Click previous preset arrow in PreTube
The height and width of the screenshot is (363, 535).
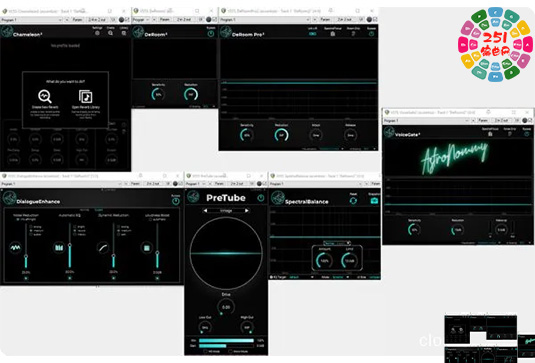(205, 211)
